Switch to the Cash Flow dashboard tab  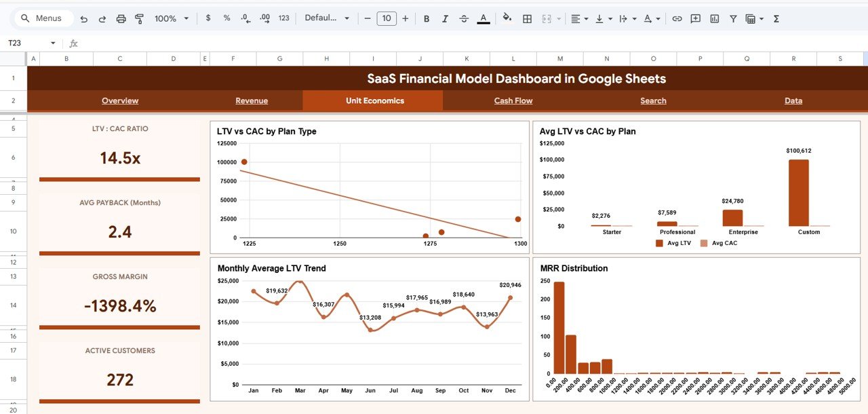[513, 100]
